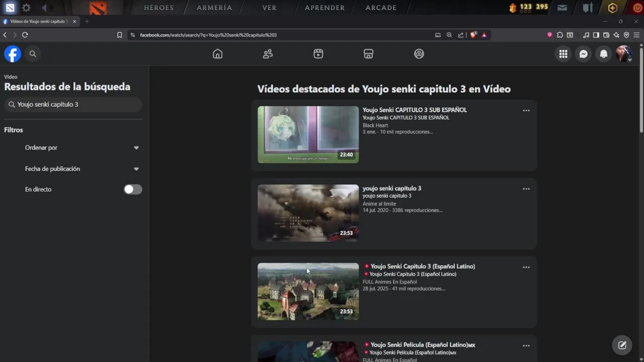Viewport: 644px width, 362px height.
Task: Open the account profile picture menu
Action: [x=624, y=54]
